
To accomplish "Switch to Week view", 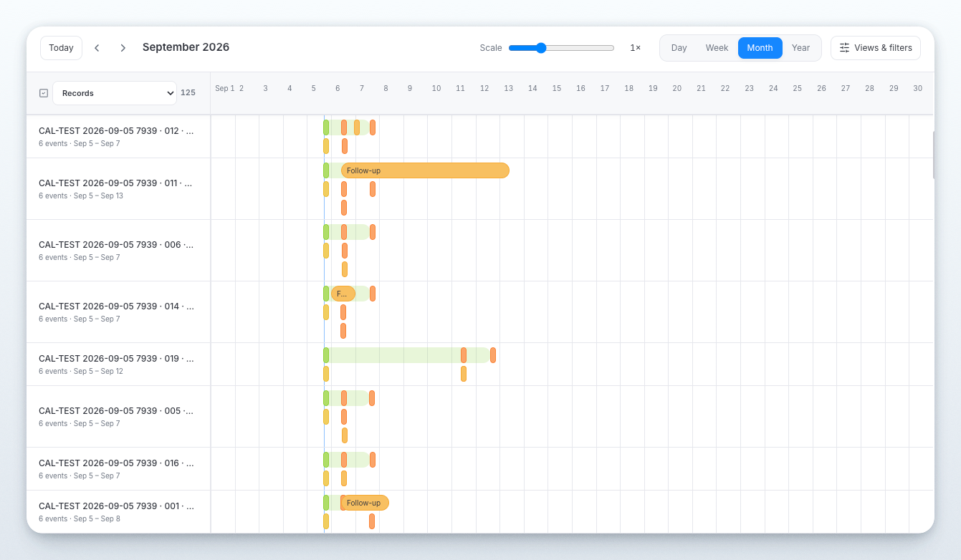I will pyautogui.click(x=717, y=48).
